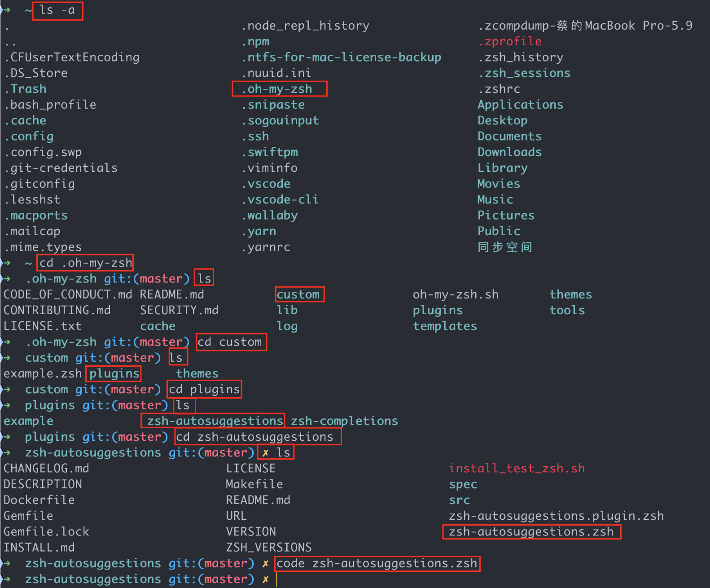Viewport: 710px width, 588px height.
Task: Click the ".zsh_sessions" directory name
Action: point(524,73)
